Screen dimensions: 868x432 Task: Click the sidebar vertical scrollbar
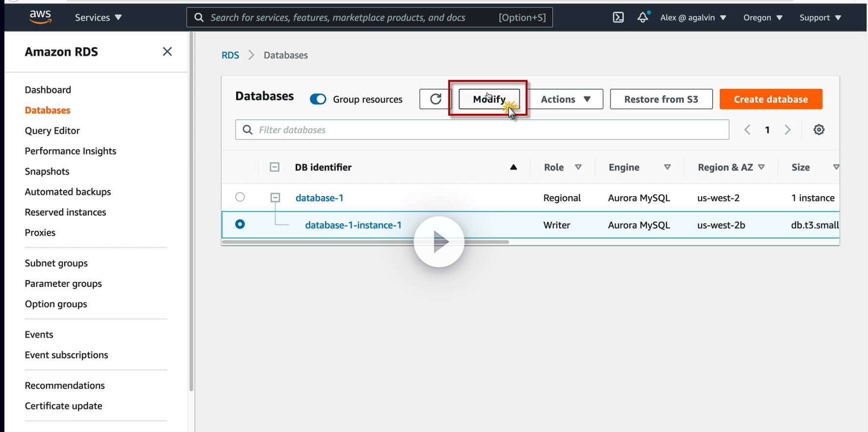(x=191, y=212)
